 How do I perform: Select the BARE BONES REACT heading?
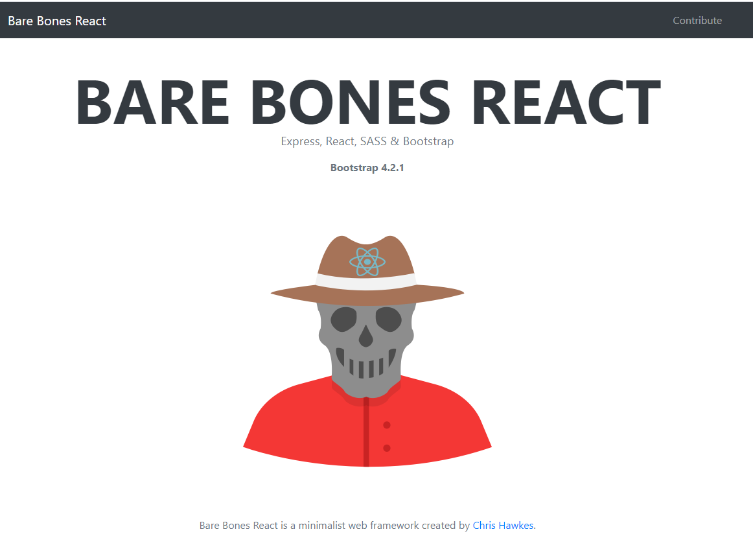click(368, 102)
